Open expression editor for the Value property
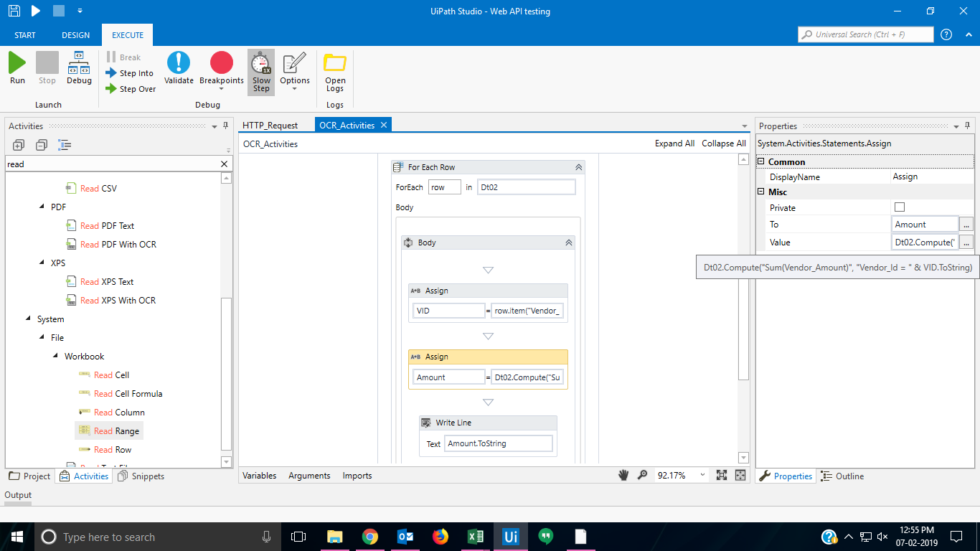 pyautogui.click(x=966, y=242)
